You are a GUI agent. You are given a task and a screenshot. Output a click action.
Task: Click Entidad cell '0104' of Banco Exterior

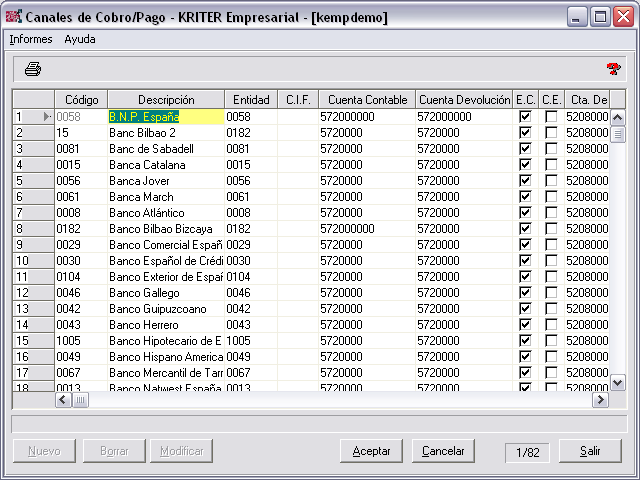pos(251,277)
